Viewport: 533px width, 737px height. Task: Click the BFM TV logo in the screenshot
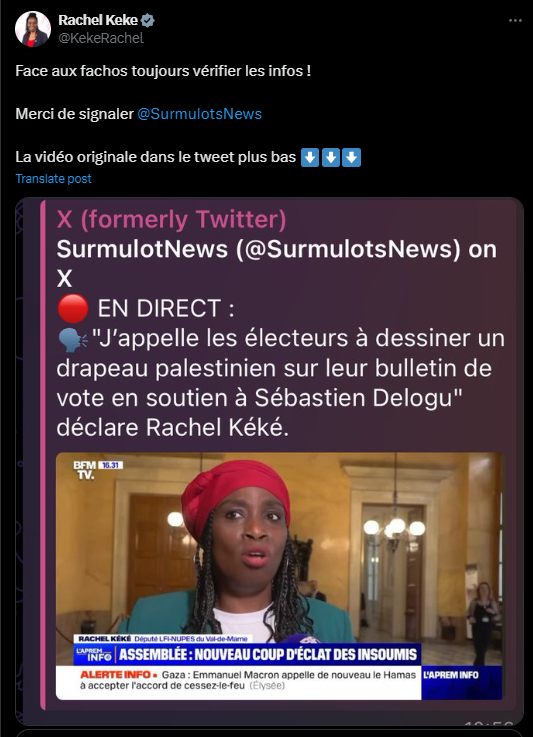[x=85, y=470]
